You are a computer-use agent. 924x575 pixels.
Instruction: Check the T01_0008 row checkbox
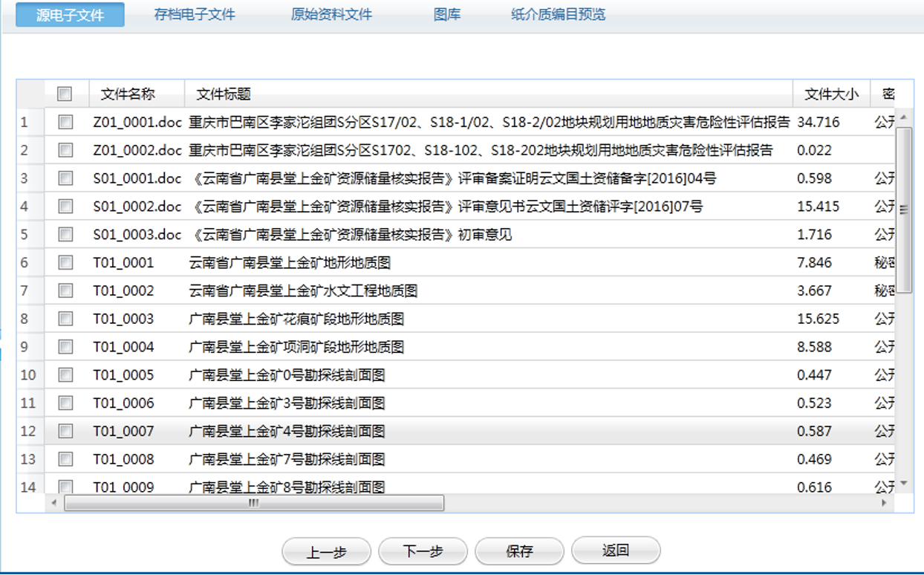coord(65,459)
